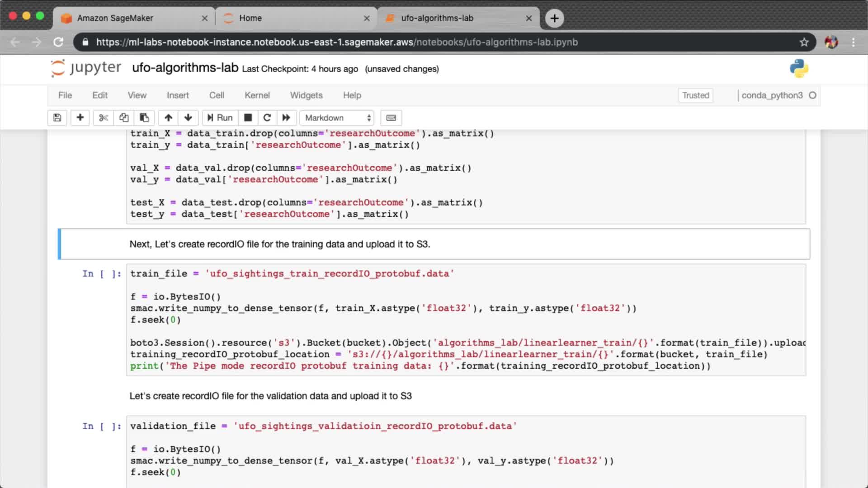Copy selected cells icon
The width and height of the screenshot is (868, 488).
point(124,118)
